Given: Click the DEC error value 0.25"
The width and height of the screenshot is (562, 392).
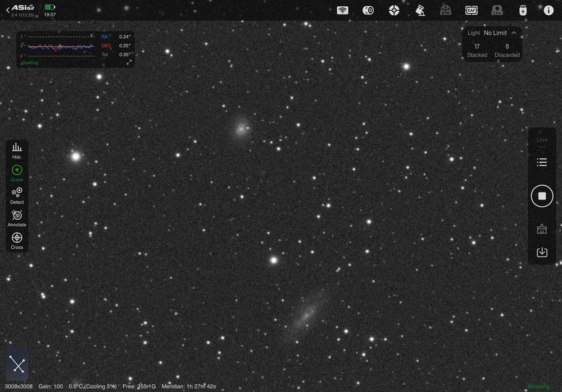Looking at the screenshot, I should 125,45.
